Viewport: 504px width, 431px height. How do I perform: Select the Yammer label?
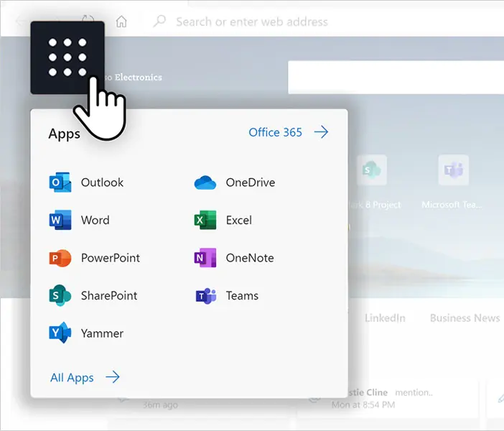(102, 333)
